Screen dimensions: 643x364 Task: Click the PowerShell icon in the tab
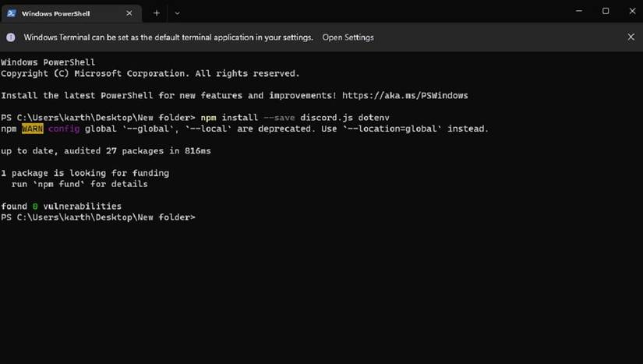click(x=12, y=13)
